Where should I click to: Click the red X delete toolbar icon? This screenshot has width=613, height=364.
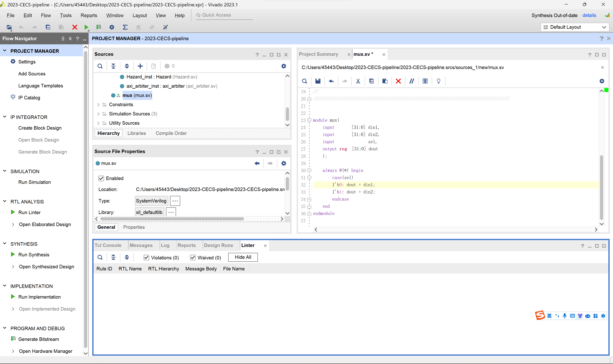[x=75, y=27]
